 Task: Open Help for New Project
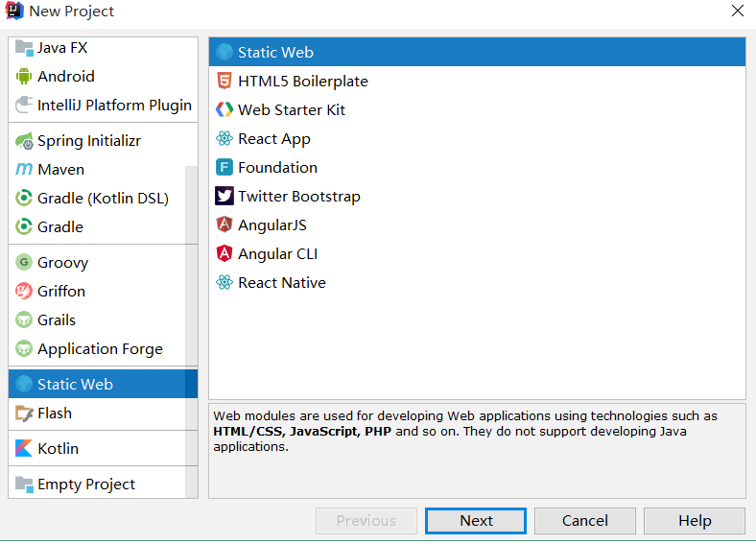click(695, 521)
